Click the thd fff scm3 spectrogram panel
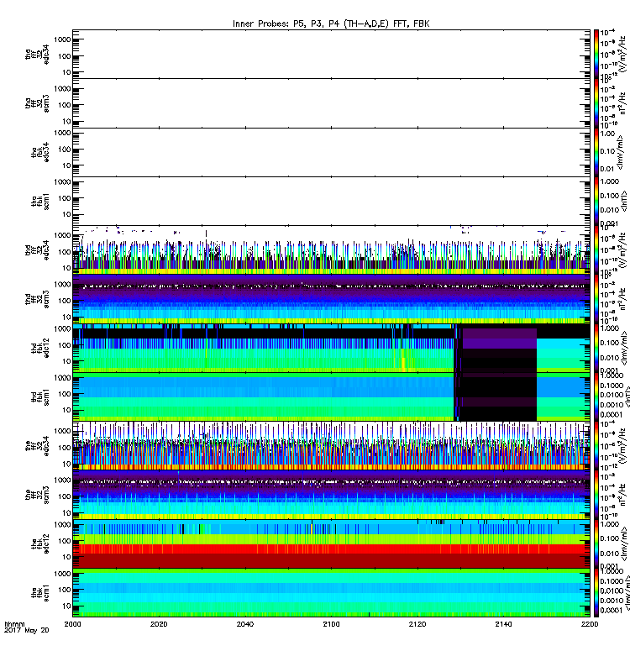 (x=331, y=299)
